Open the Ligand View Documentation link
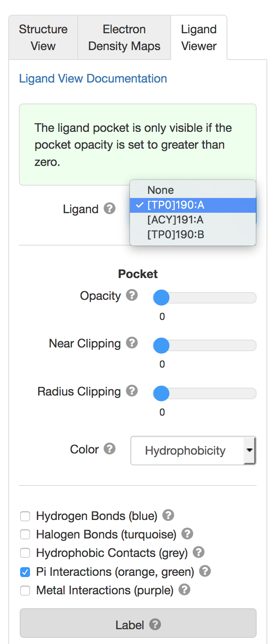278x644 pixels. click(93, 78)
